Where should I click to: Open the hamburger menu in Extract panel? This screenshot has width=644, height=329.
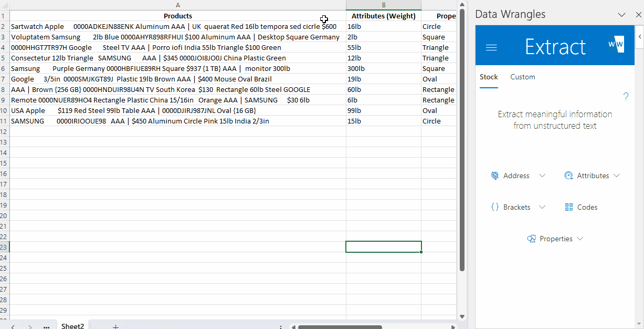(491, 47)
